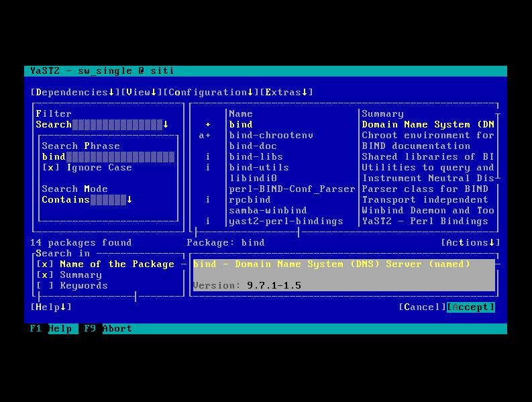Viewport: 532px width, 402px height.
Task: Click the Summary column header
Action: [x=382, y=113]
